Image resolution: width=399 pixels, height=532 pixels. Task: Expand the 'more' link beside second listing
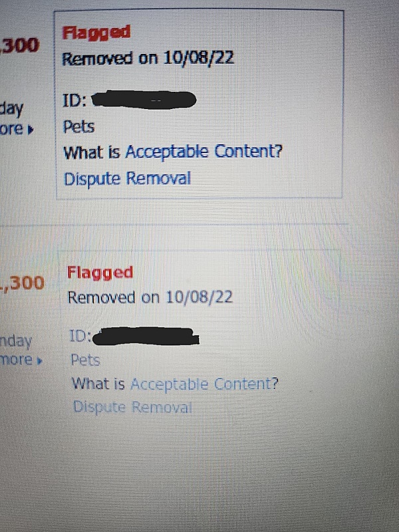pyautogui.click(x=22, y=360)
